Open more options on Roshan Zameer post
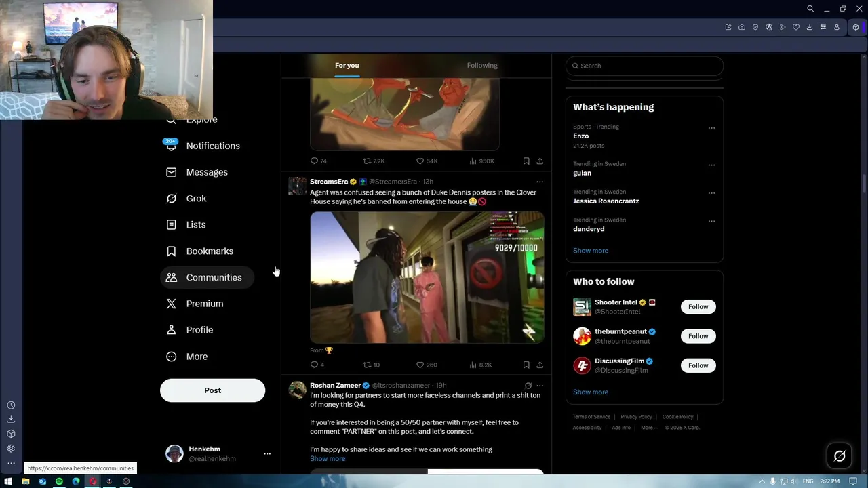Viewport: 868px width, 488px height. [x=540, y=386]
